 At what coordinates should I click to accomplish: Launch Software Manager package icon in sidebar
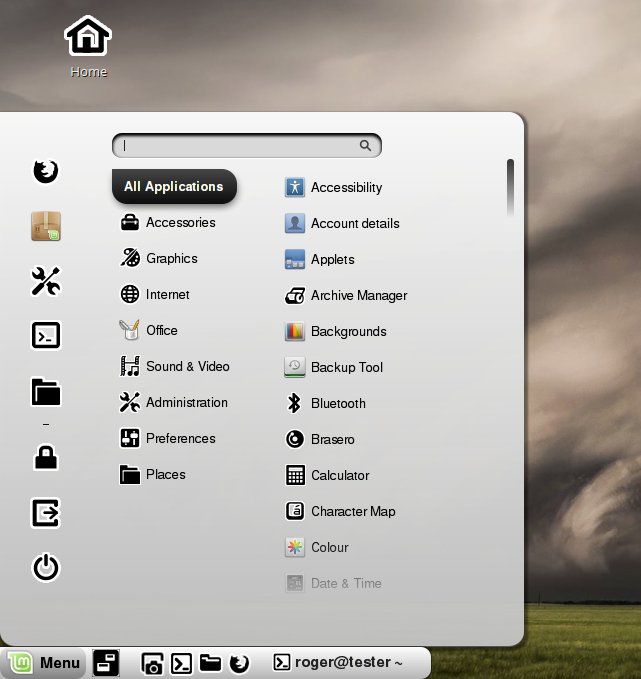(x=46, y=226)
